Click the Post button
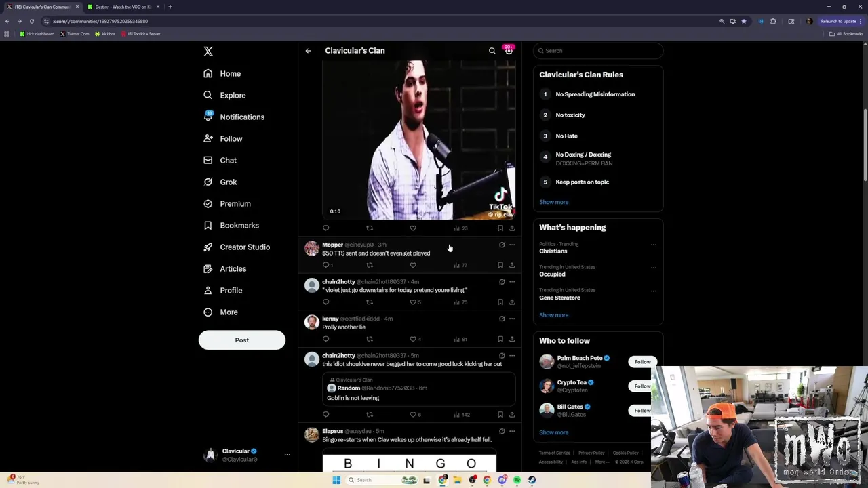Image resolution: width=868 pixels, height=488 pixels. pyautogui.click(x=242, y=340)
